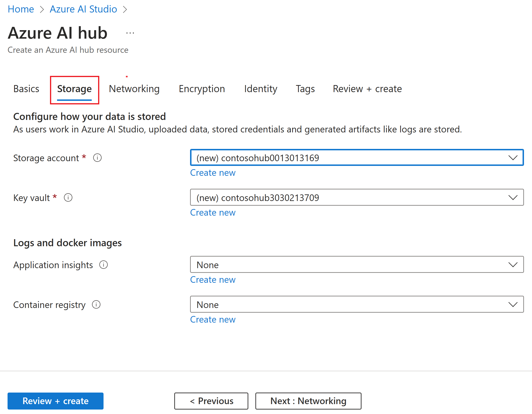Switch to the Basics tab
The height and width of the screenshot is (414, 532).
tap(26, 89)
